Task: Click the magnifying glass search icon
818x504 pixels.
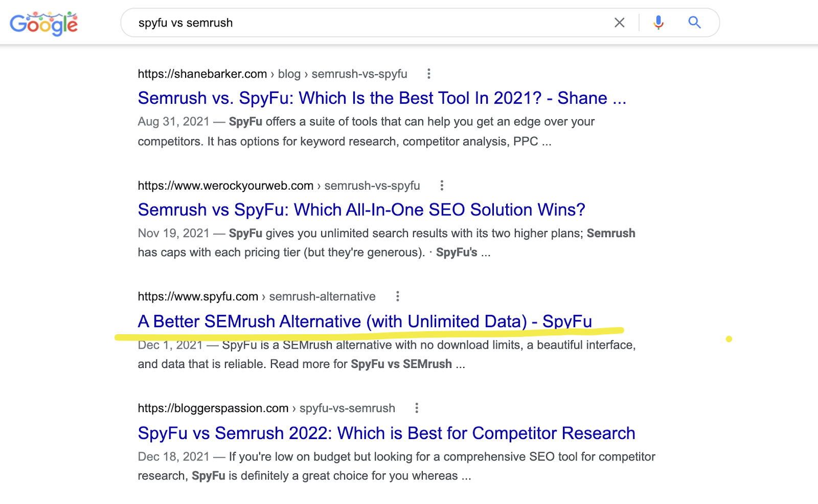Action: (694, 22)
